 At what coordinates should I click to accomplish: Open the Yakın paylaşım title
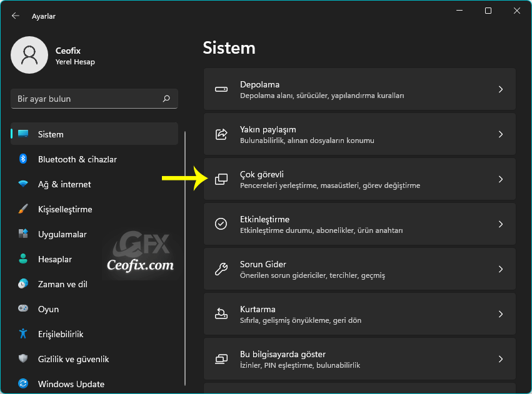(x=268, y=129)
